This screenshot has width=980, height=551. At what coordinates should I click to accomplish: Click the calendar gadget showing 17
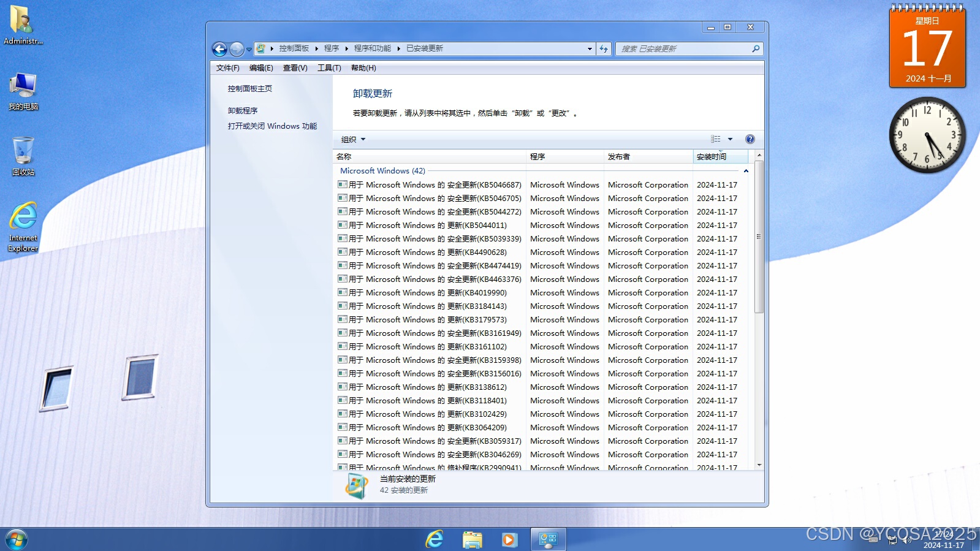[927, 47]
